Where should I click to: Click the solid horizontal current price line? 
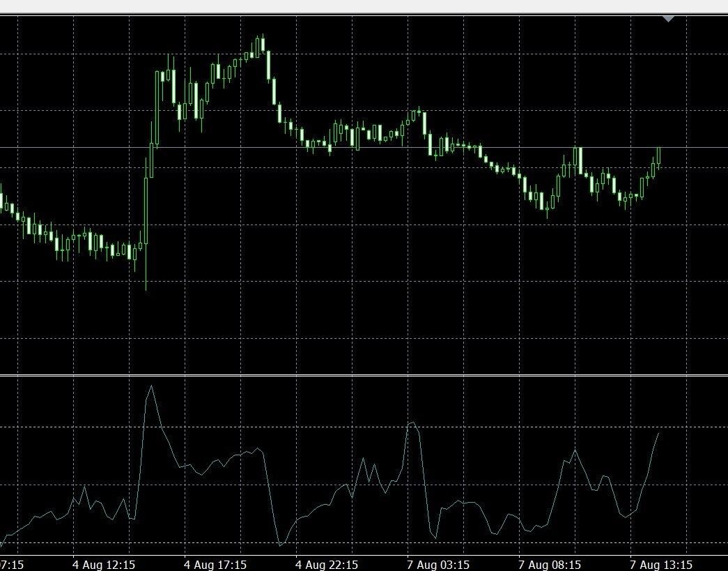[364, 148]
